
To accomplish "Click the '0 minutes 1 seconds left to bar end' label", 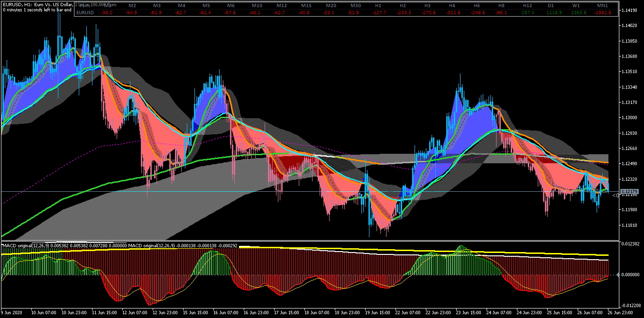I will coord(37,9).
